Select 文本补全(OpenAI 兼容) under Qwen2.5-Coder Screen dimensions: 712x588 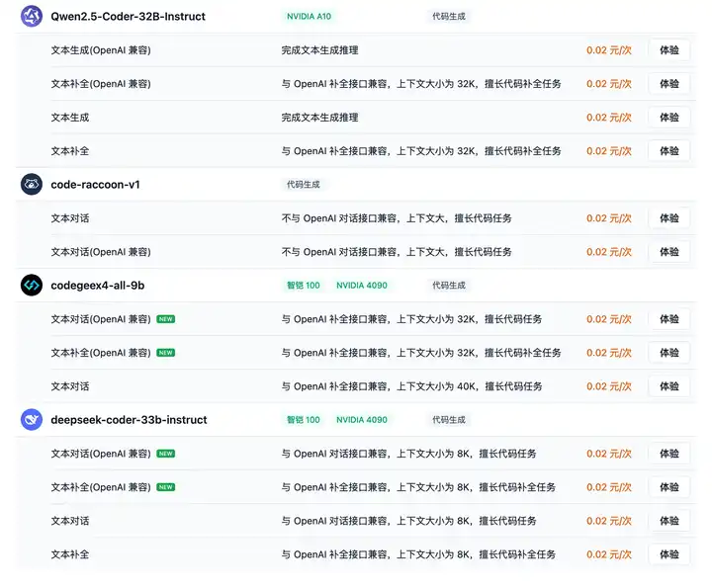pyautogui.click(x=101, y=83)
